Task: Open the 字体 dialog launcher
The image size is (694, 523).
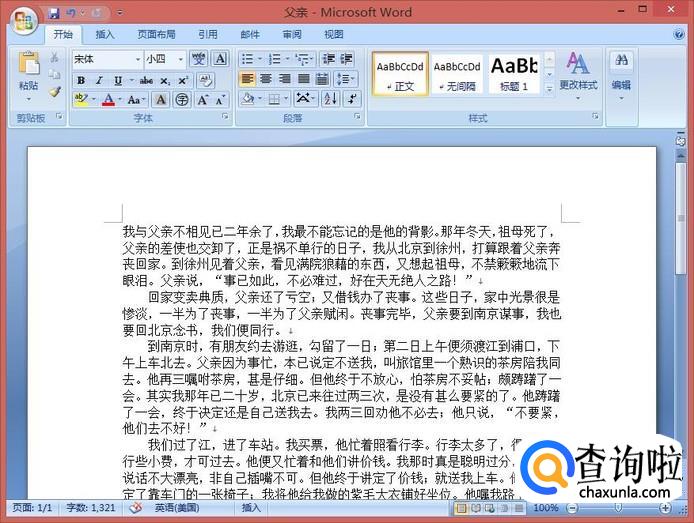Action: pyautogui.click(x=225, y=116)
